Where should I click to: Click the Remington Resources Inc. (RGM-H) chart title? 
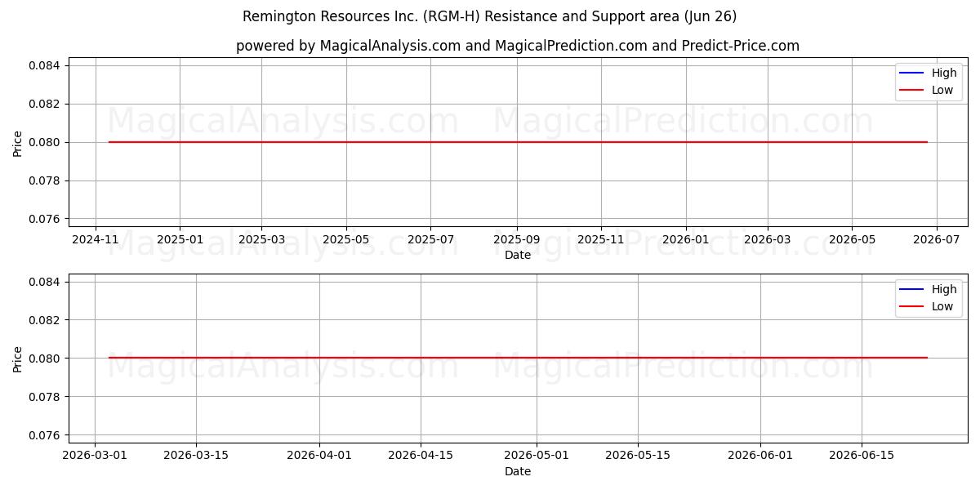pos(489,16)
